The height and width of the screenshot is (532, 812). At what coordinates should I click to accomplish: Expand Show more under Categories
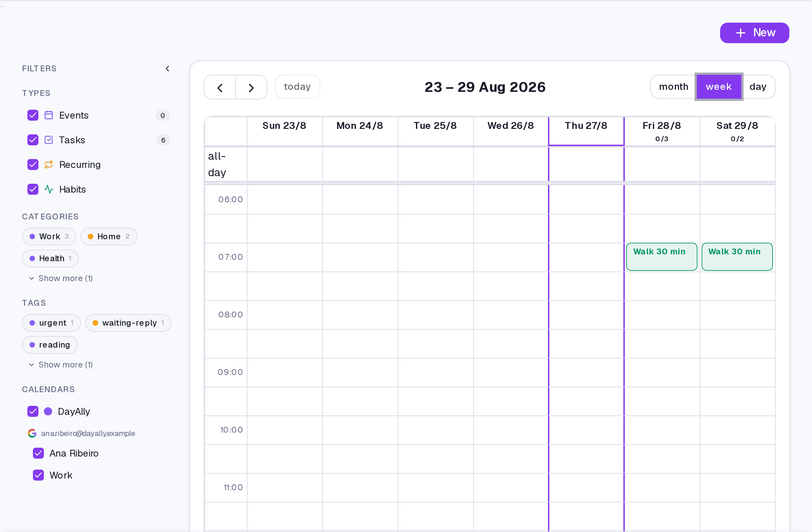[x=61, y=278]
